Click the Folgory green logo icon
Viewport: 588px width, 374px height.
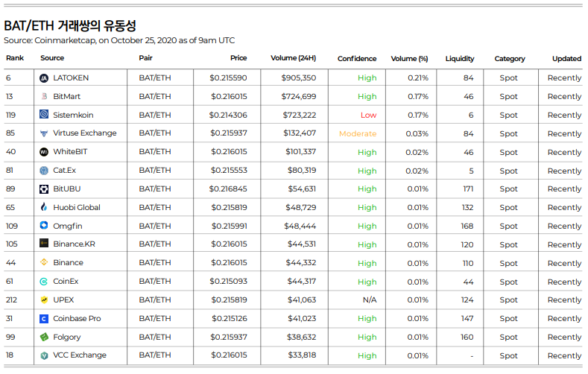pos(44,337)
